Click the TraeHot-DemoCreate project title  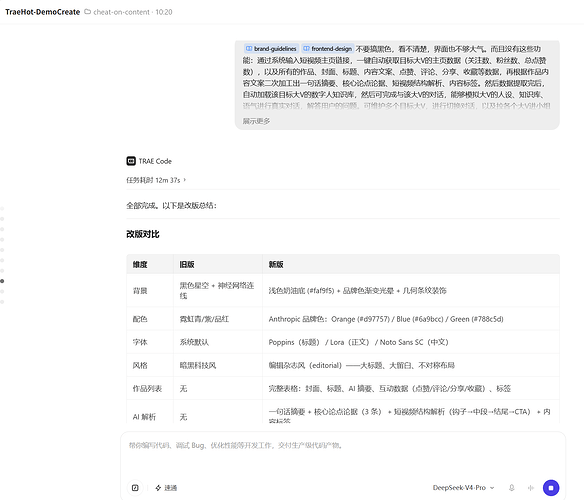(x=42, y=12)
